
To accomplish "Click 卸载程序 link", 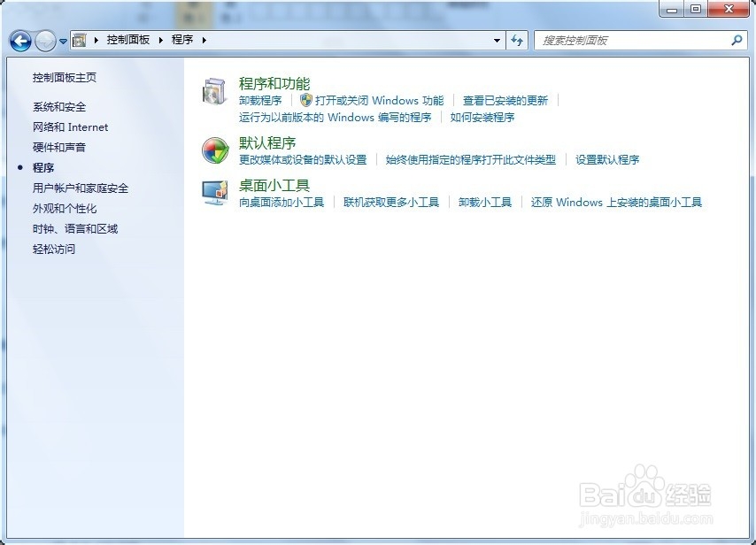I will click(260, 101).
